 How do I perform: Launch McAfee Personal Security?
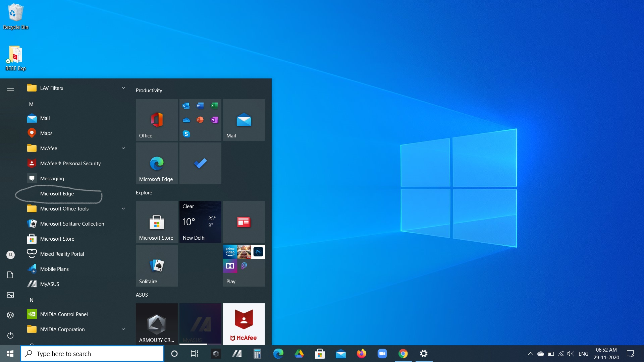[x=76, y=163]
